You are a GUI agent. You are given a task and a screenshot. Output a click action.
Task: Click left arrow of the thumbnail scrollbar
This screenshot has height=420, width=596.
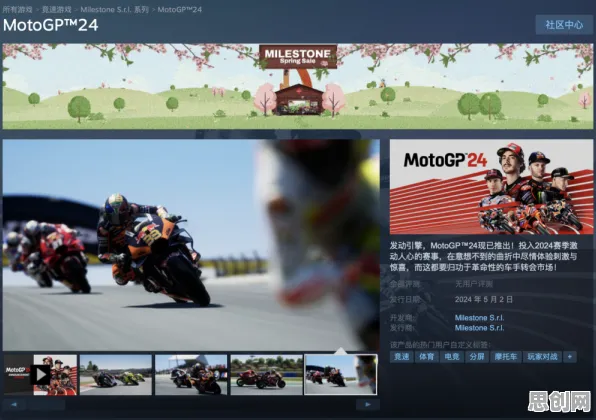coord(14,404)
